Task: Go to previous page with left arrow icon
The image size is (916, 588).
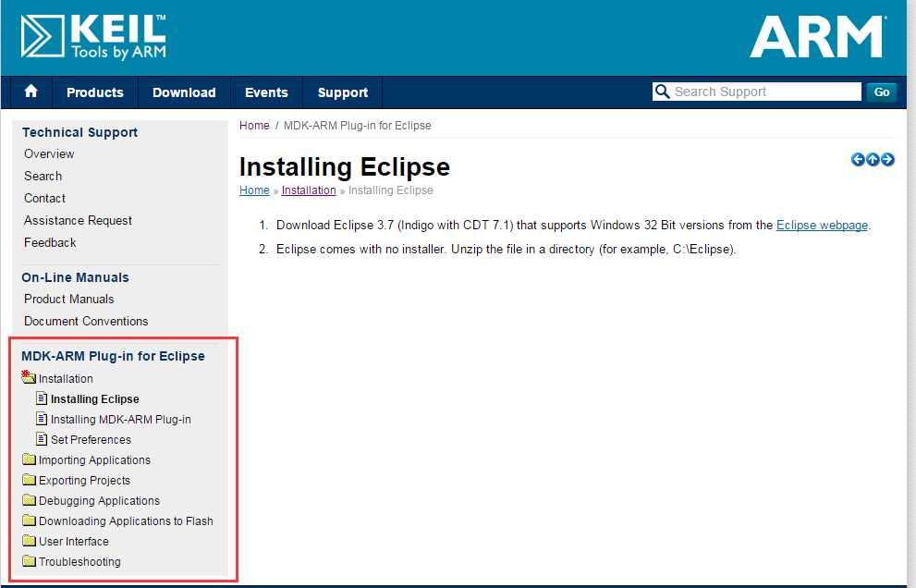Action: [858, 159]
